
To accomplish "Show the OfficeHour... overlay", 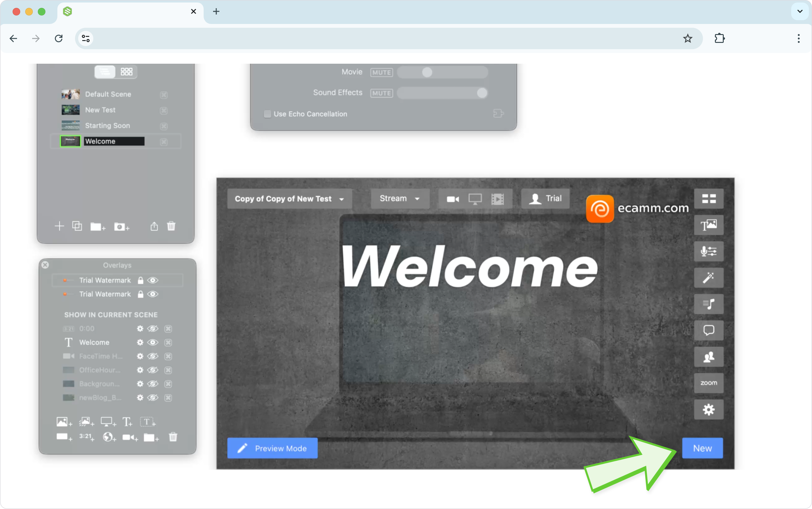I will tap(153, 370).
